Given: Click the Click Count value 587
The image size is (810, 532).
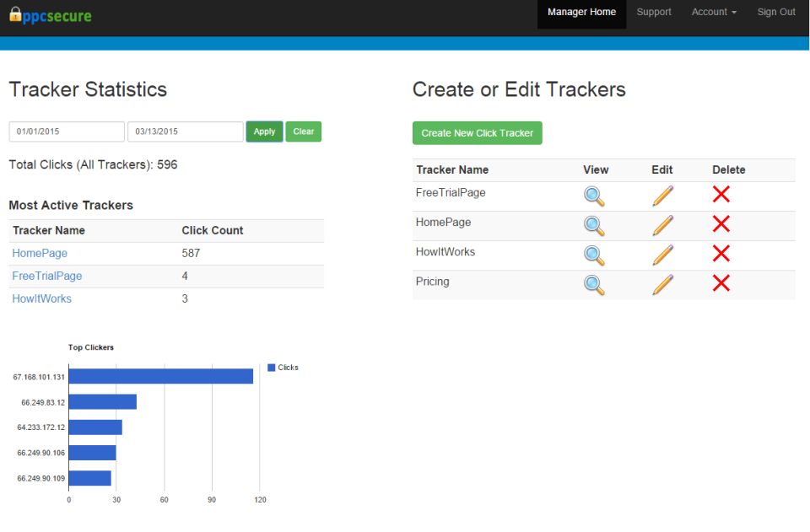Looking at the screenshot, I should [191, 254].
